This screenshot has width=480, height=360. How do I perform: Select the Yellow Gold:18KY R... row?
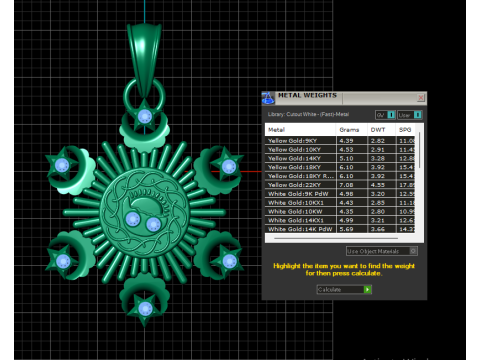340,176
